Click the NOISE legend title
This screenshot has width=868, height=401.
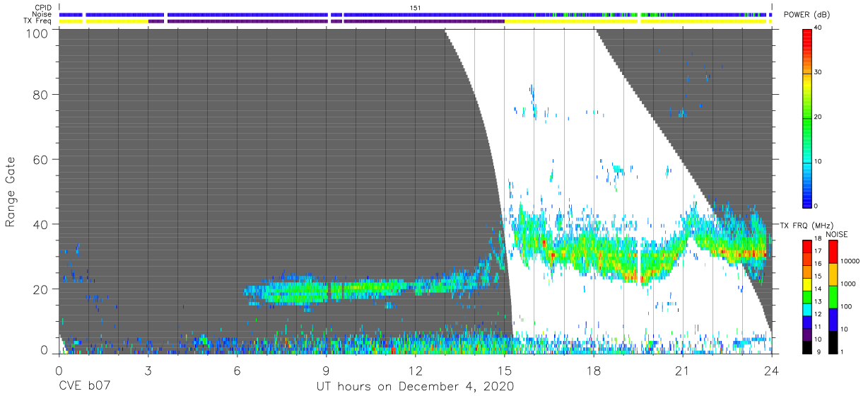[x=836, y=234]
